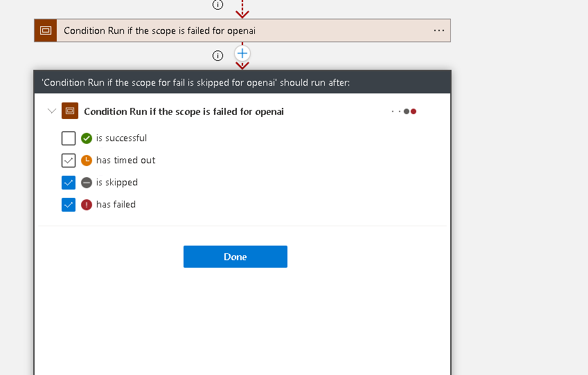Collapse the run-after condition chevron
This screenshot has width=588, height=375.
tap(52, 111)
